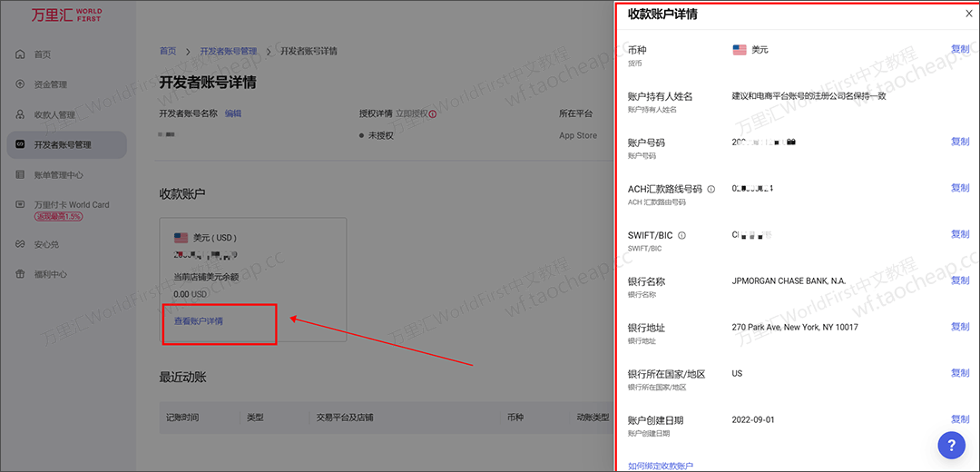Click 币种 column header in 最近动账 table
Viewport: 980px width, 472px height.
[515, 417]
